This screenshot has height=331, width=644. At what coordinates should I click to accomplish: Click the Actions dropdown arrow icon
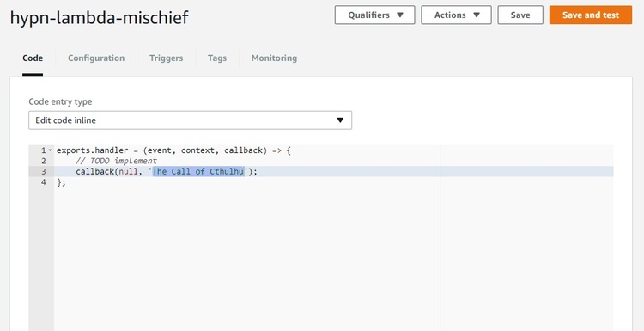(x=477, y=15)
